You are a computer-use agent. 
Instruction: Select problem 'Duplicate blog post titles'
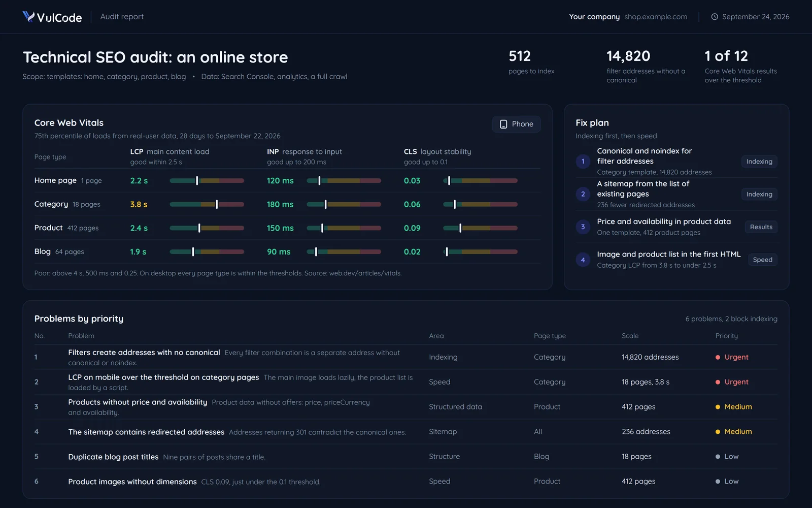pos(113,457)
